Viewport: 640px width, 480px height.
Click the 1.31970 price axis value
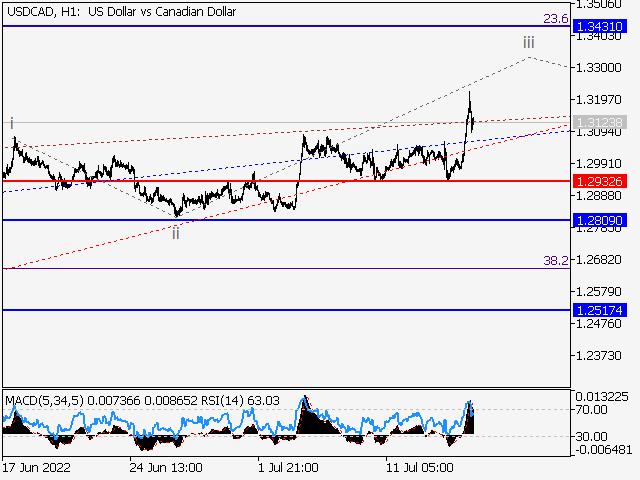[598, 100]
